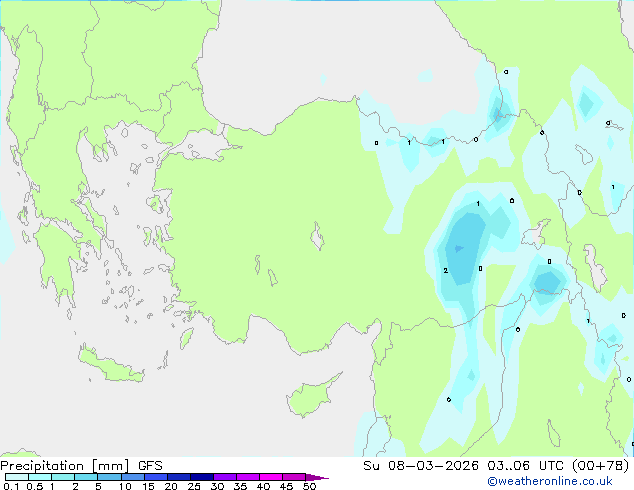The image size is (634, 490).
Task: Click the darkest blue precipitation peak in eastern Turkey
Action: coord(459,248)
